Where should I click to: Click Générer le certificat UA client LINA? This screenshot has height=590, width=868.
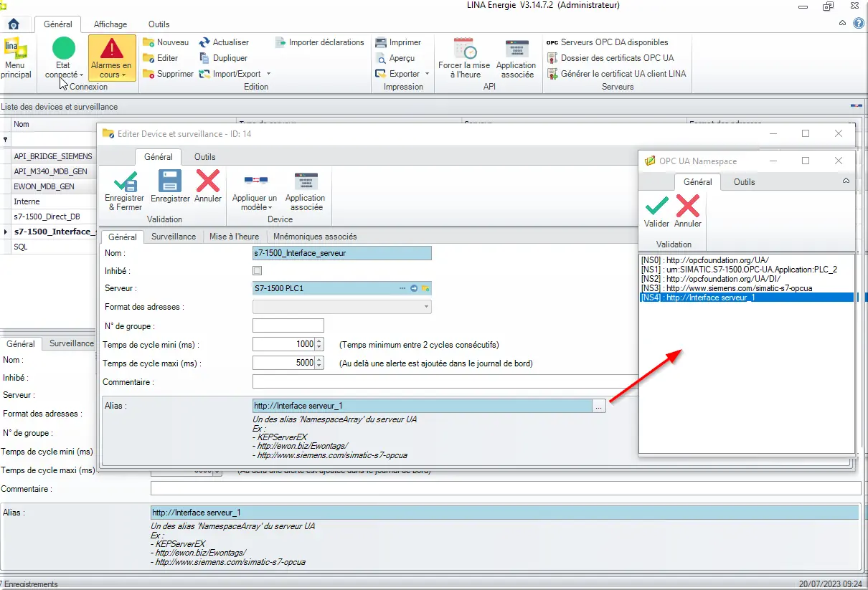click(616, 74)
